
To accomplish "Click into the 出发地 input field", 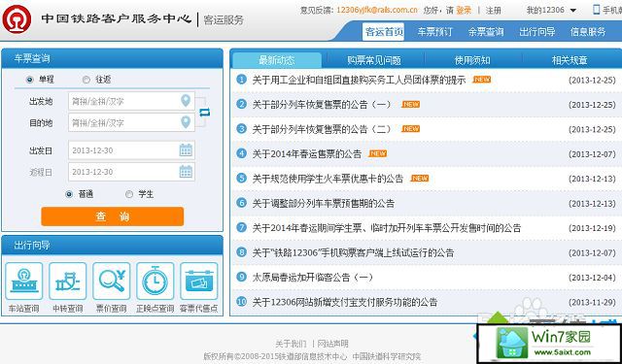I will tap(131, 101).
